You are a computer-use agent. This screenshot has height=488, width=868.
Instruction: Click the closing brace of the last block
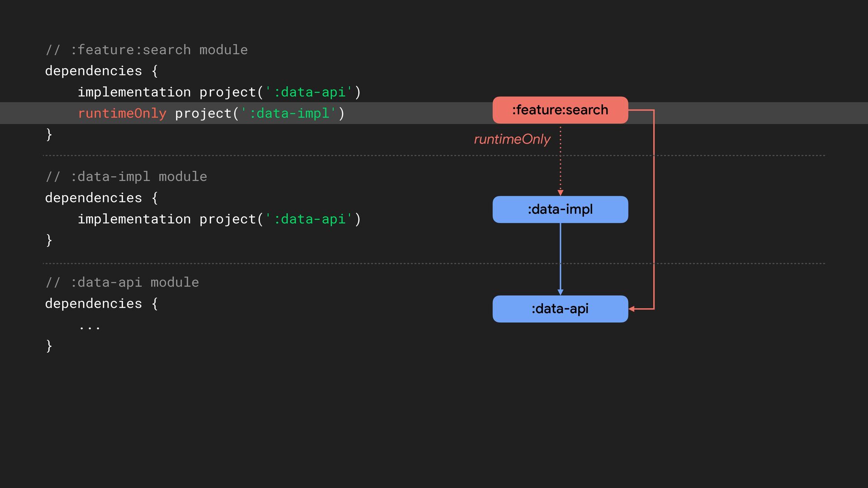49,346
